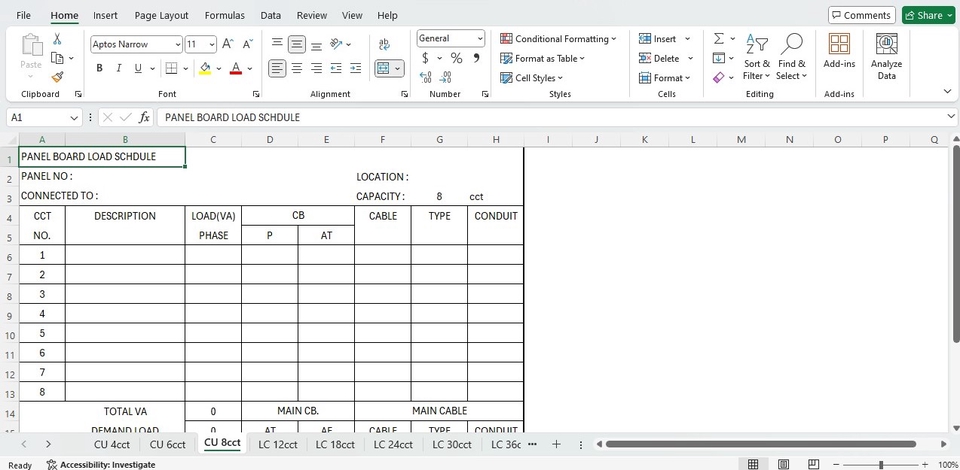
Task: Collapse the ribbon with chevron
Action: [948, 91]
